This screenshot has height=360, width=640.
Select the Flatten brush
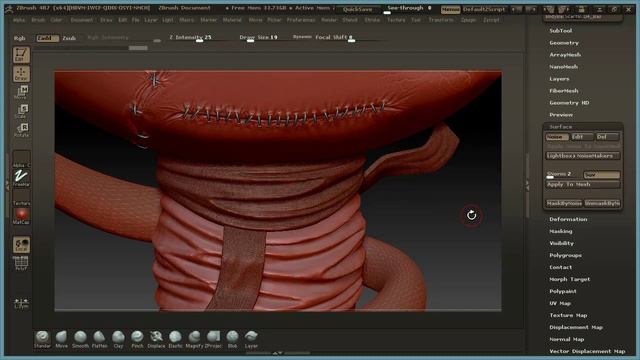coord(99,339)
